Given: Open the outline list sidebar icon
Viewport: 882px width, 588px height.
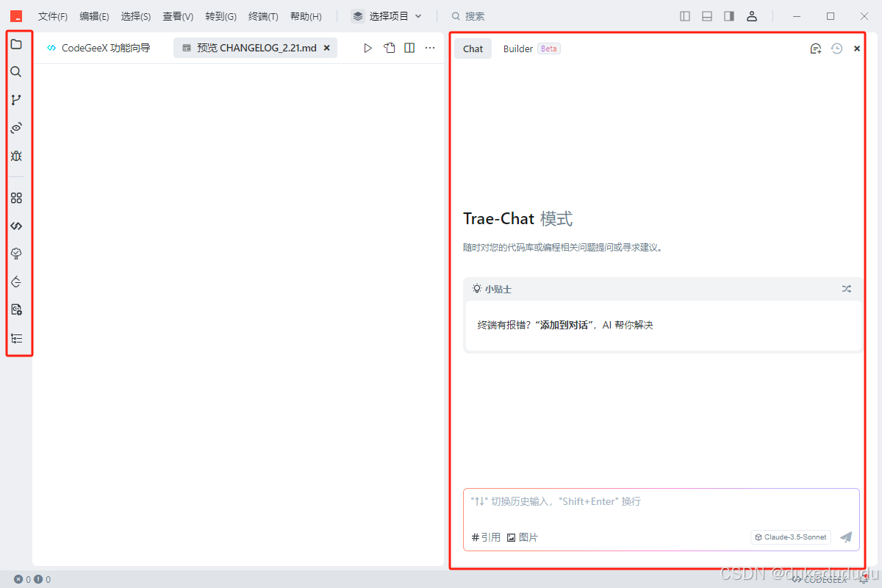Looking at the screenshot, I should (x=16, y=338).
